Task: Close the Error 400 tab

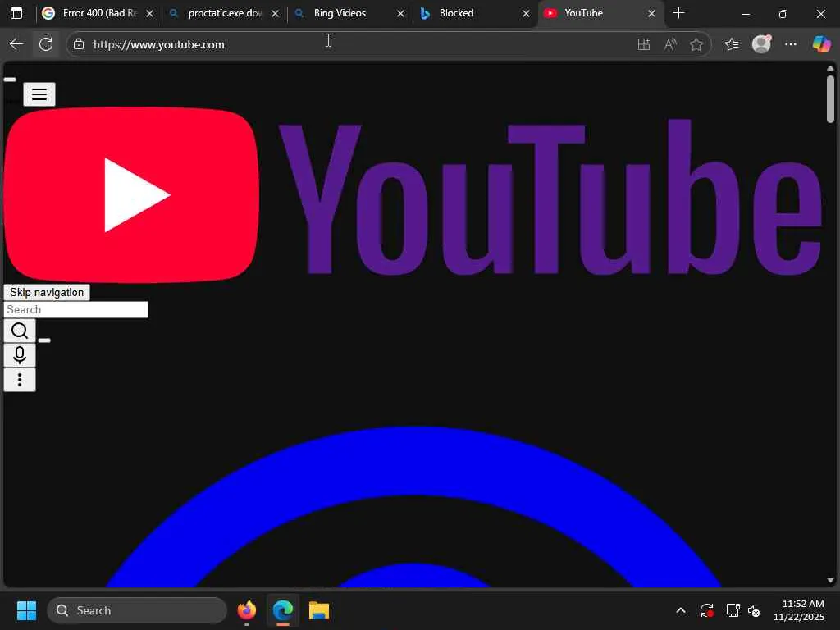Action: pos(150,13)
